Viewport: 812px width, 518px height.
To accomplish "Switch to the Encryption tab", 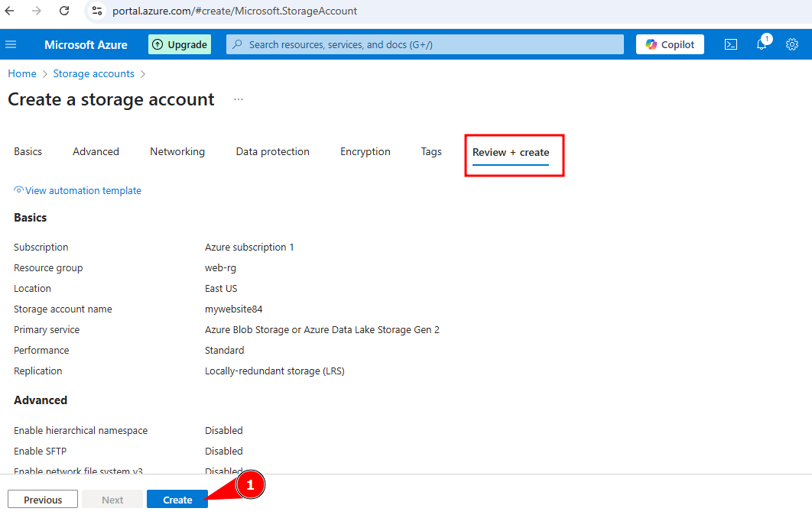I will [x=365, y=151].
